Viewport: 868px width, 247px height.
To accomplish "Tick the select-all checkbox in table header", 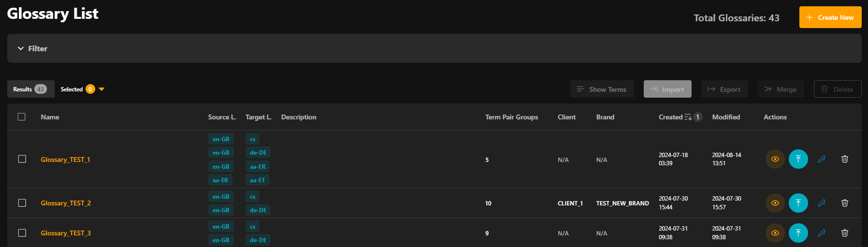I will pos(22,117).
